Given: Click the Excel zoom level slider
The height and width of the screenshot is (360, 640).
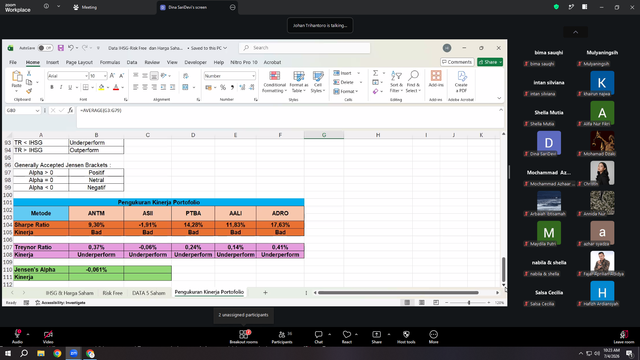Looking at the screenshot, I should (469, 302).
